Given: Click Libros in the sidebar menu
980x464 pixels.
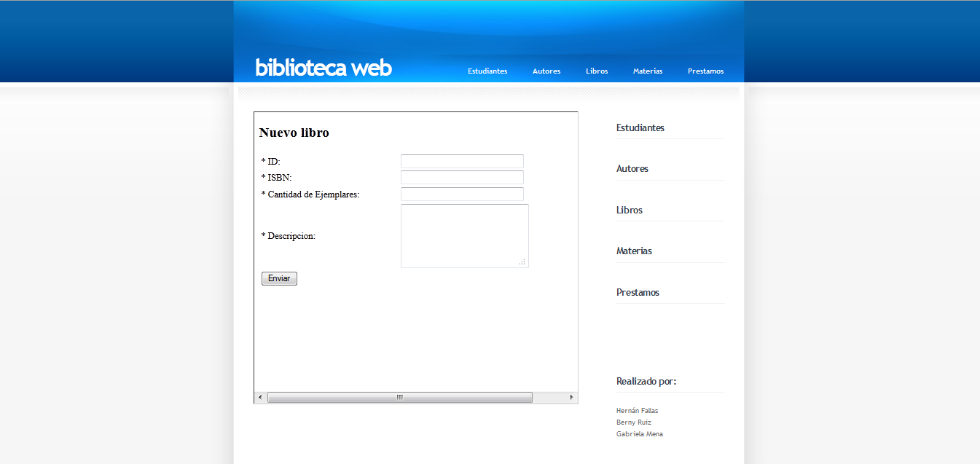Looking at the screenshot, I should [x=629, y=210].
